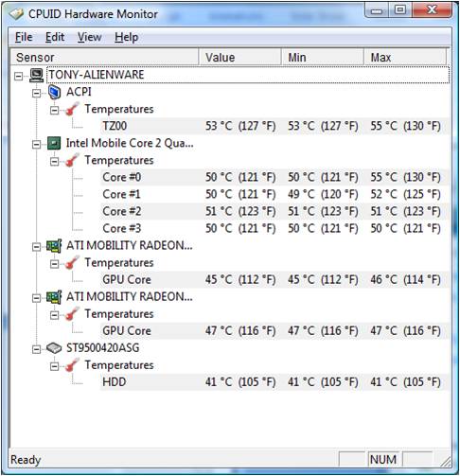
Task: Click the CPUID Hardware Monitor title bar icon
Action: click(x=16, y=14)
